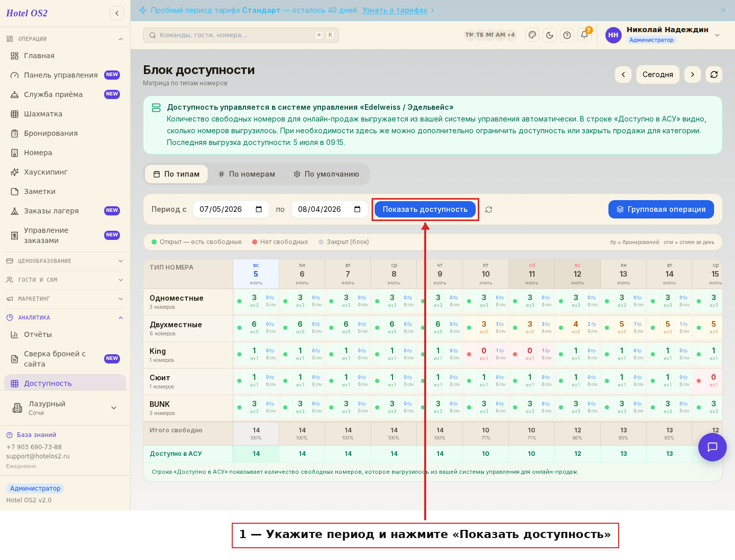Open the color theme palette icon
Image resolution: width=735 pixels, height=560 pixels.
(532, 35)
